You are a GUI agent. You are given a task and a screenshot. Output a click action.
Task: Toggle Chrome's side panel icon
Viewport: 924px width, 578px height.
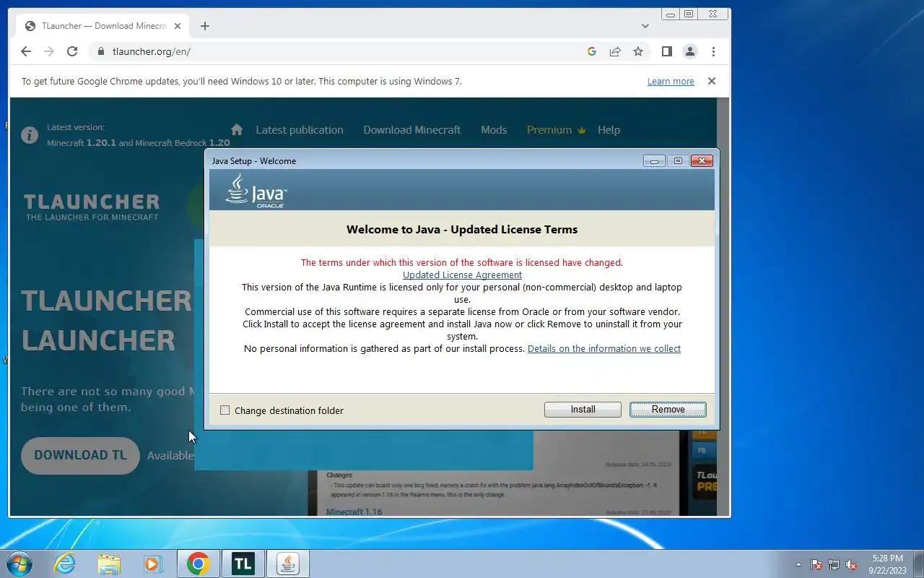click(x=667, y=51)
